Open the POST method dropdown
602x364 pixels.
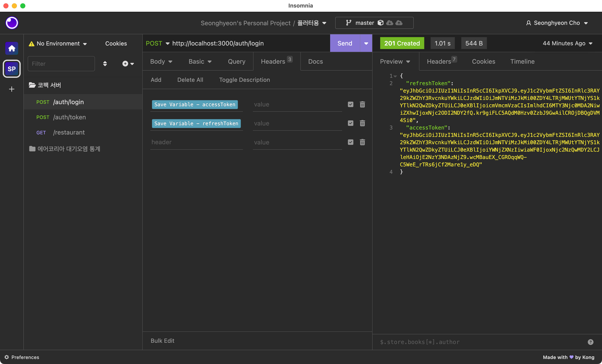click(158, 43)
